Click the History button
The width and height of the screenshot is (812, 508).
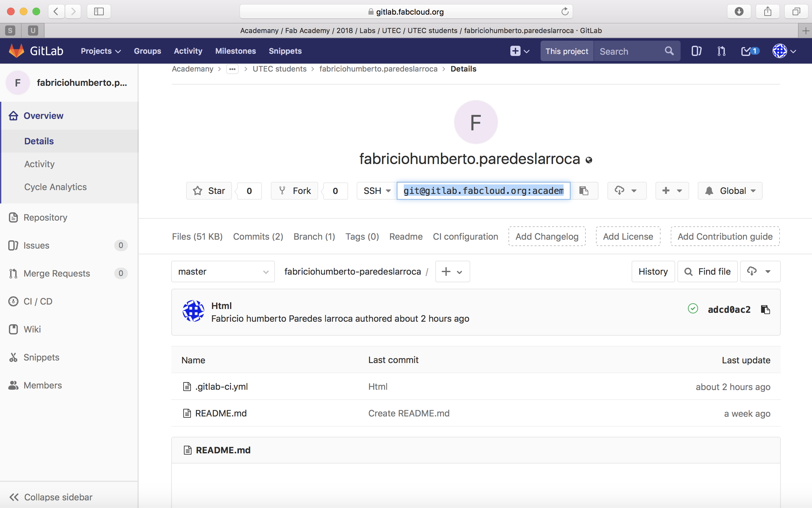pos(653,271)
